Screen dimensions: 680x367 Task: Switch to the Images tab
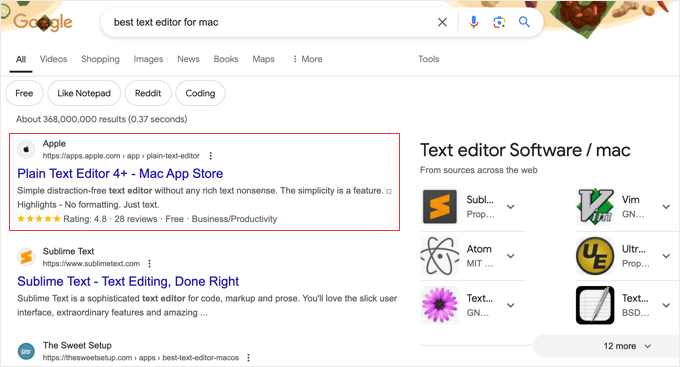(x=148, y=59)
